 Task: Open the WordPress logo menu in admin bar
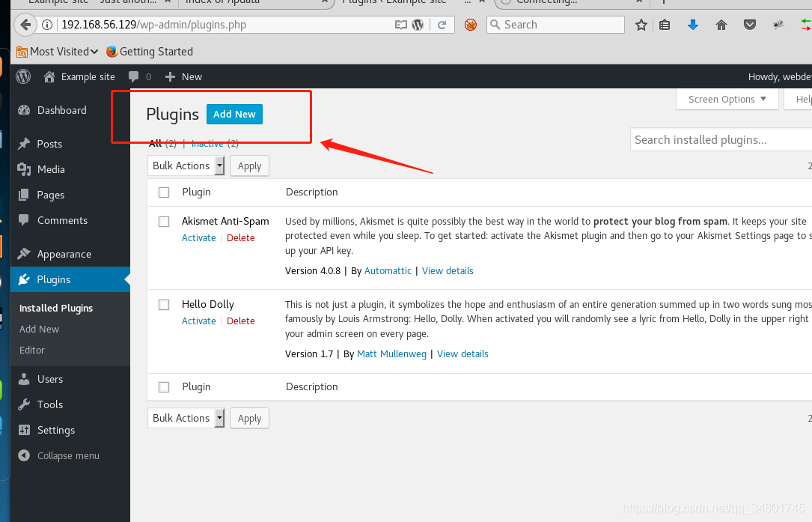tap(23, 76)
